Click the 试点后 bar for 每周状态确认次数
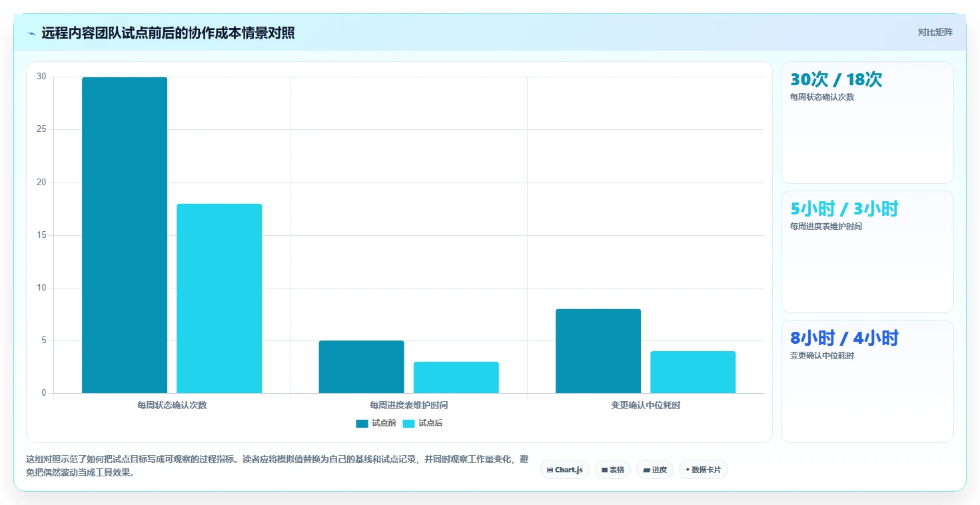Screen dimensions: 980x505 [x=219, y=298]
